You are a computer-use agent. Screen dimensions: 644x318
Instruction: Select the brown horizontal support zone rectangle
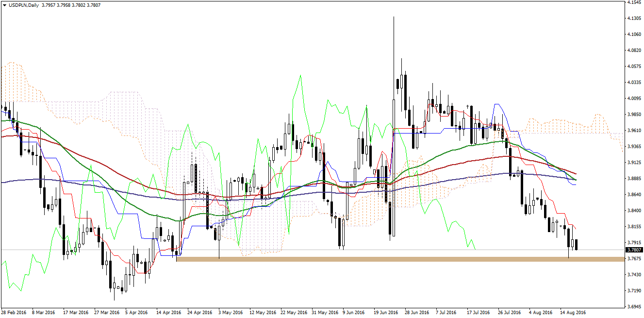[400, 259]
